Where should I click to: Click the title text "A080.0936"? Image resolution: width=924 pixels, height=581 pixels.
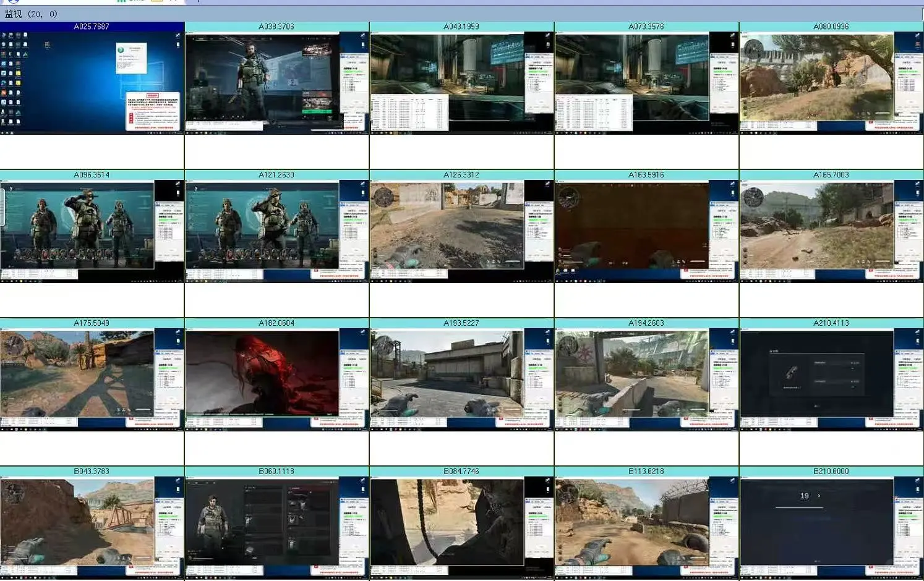coord(831,27)
